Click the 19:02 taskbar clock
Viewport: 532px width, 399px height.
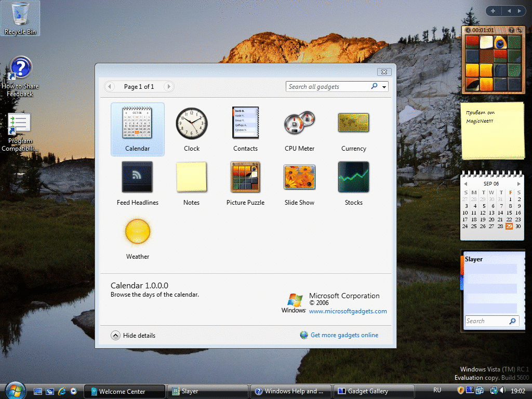[518, 391]
